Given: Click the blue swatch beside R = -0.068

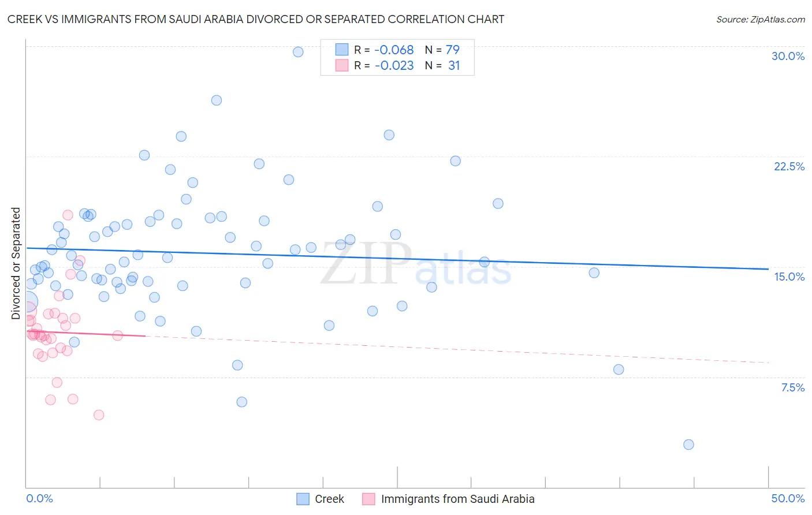Looking at the screenshot, I should click(342, 50).
